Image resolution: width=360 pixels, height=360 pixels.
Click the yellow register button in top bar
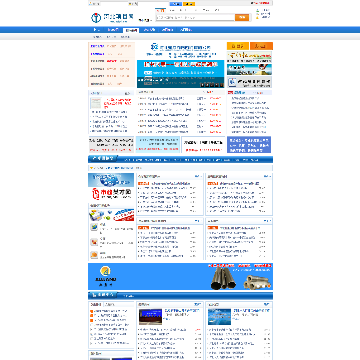[x=189, y=4]
